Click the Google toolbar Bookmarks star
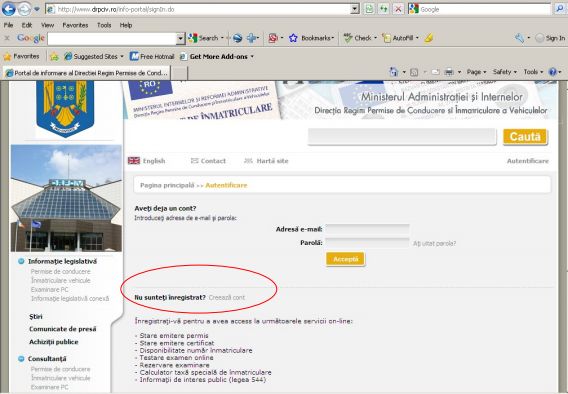Screen dimensions: 568x394 [x=293, y=38]
